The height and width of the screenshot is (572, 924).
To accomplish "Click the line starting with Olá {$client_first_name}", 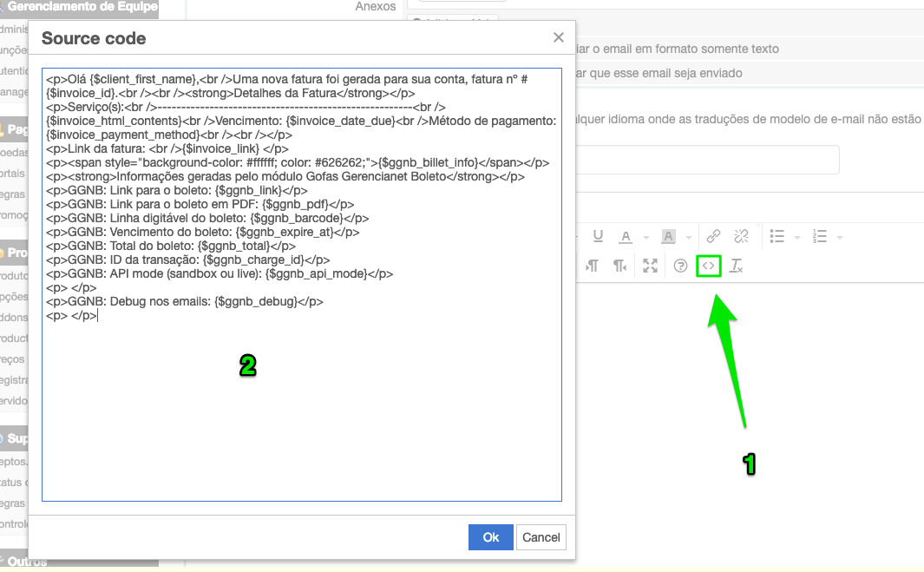I will (287, 79).
